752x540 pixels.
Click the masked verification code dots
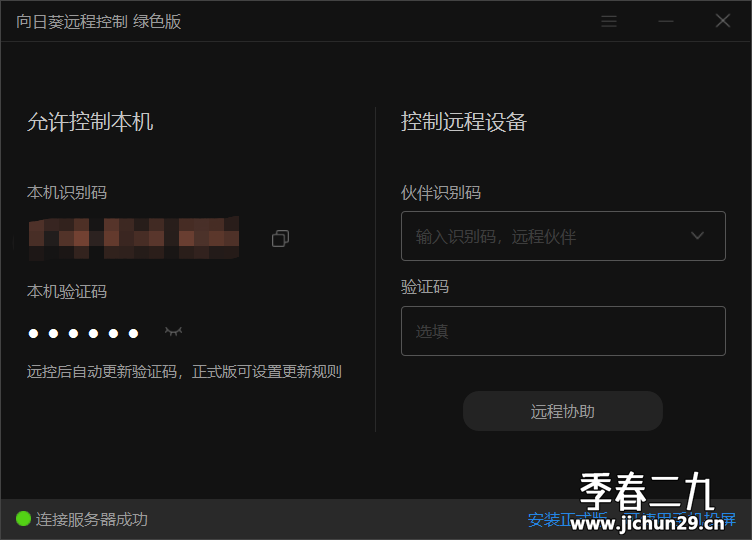(83, 333)
